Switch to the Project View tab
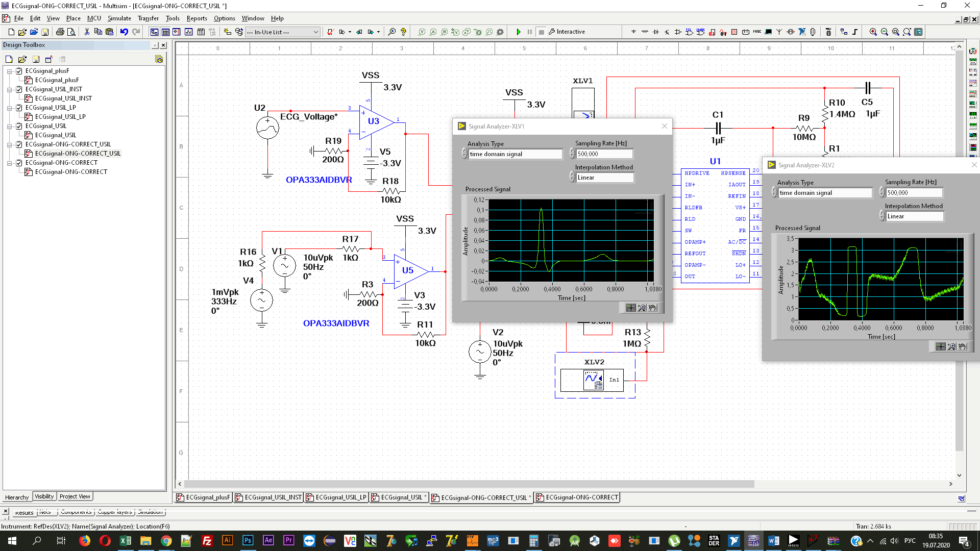The image size is (980, 551). point(75,496)
